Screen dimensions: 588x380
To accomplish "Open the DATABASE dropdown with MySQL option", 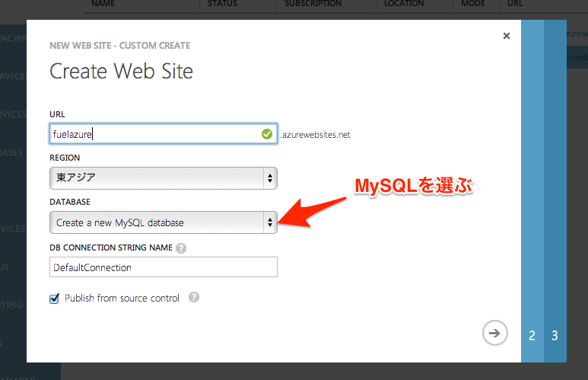I will (163, 222).
